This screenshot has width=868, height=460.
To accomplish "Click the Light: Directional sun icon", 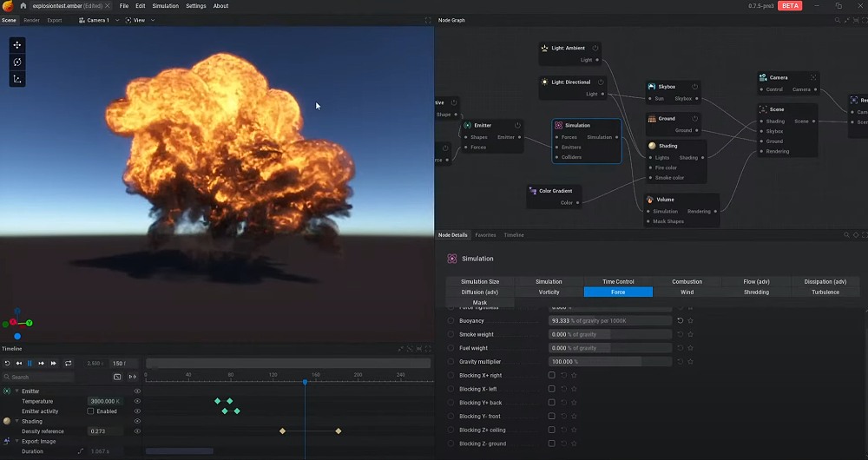I will click(544, 82).
